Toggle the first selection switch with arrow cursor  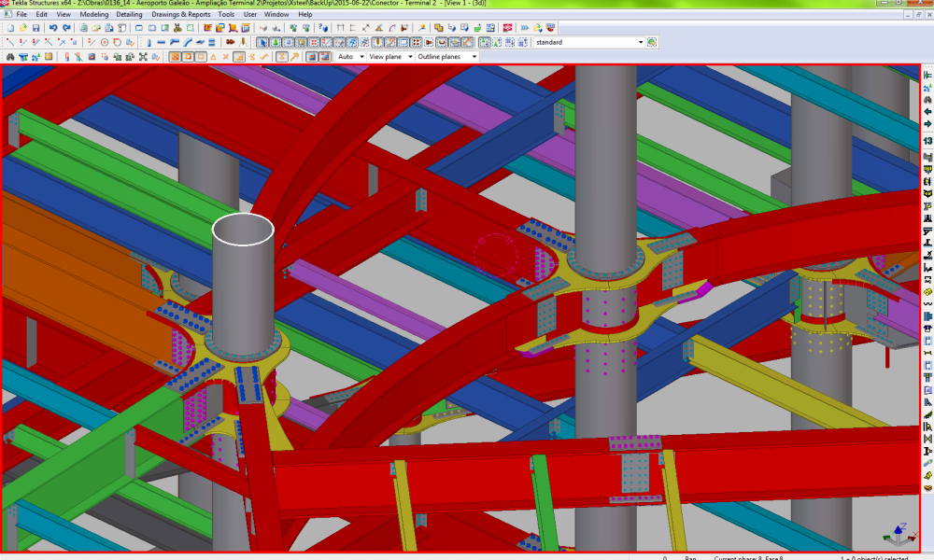[262, 42]
